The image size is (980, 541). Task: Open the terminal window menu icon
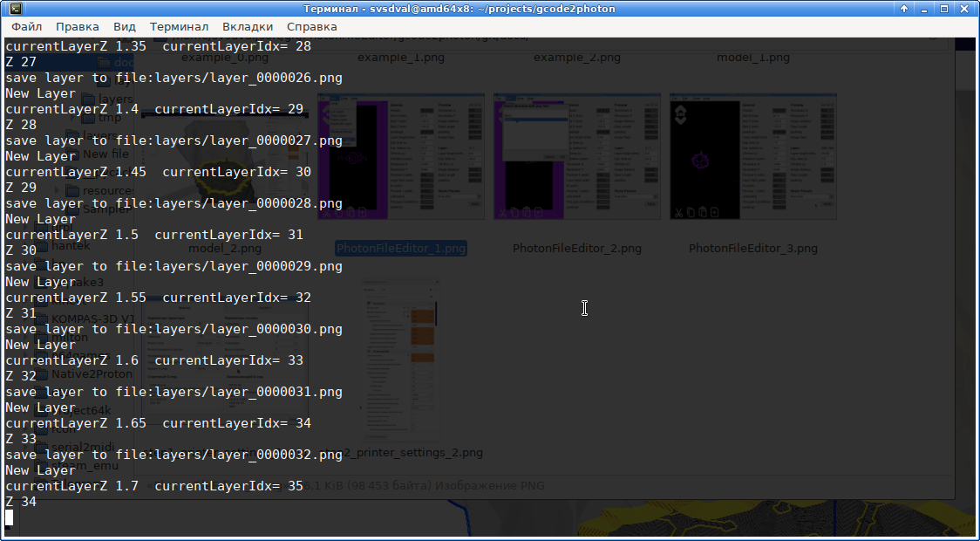pyautogui.click(x=17, y=9)
